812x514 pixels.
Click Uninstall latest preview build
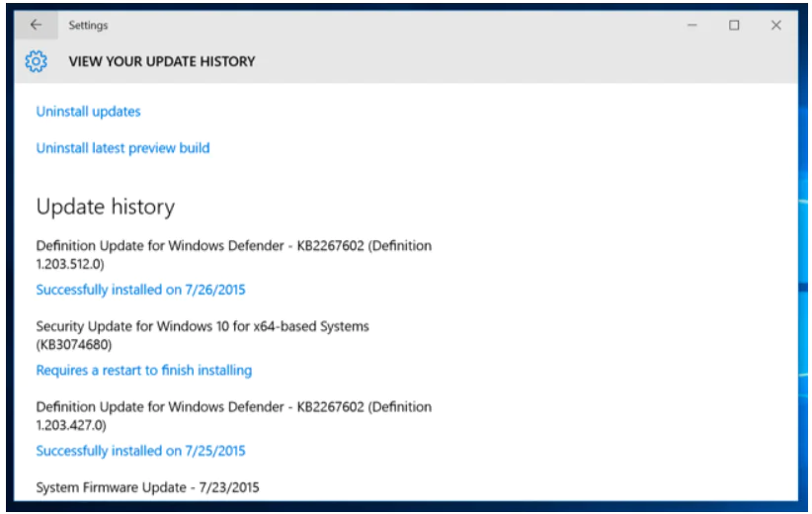(x=122, y=148)
